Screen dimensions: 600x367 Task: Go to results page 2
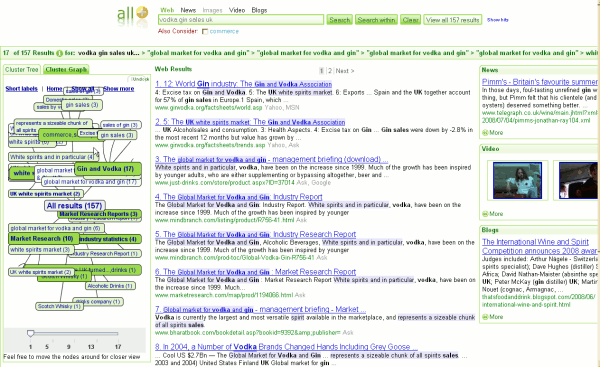pyautogui.click(x=330, y=71)
